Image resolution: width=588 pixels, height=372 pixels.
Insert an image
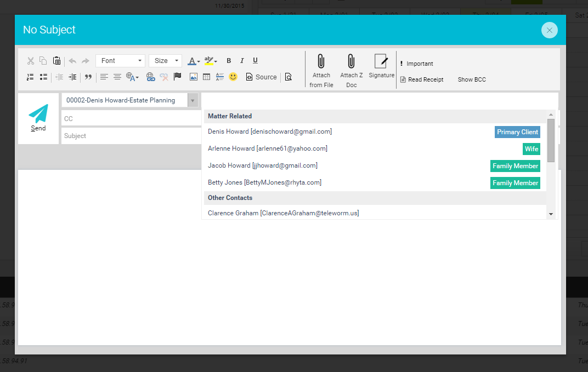coord(194,77)
